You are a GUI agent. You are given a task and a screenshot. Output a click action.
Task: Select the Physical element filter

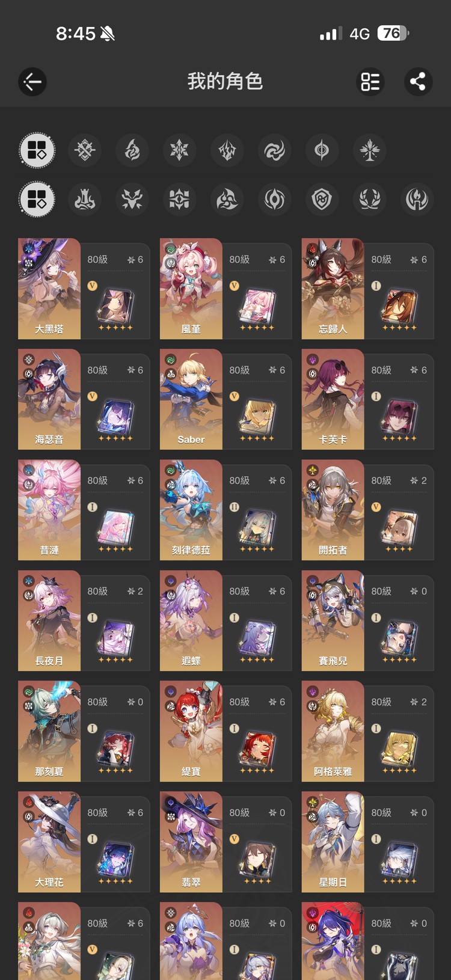[x=84, y=150]
